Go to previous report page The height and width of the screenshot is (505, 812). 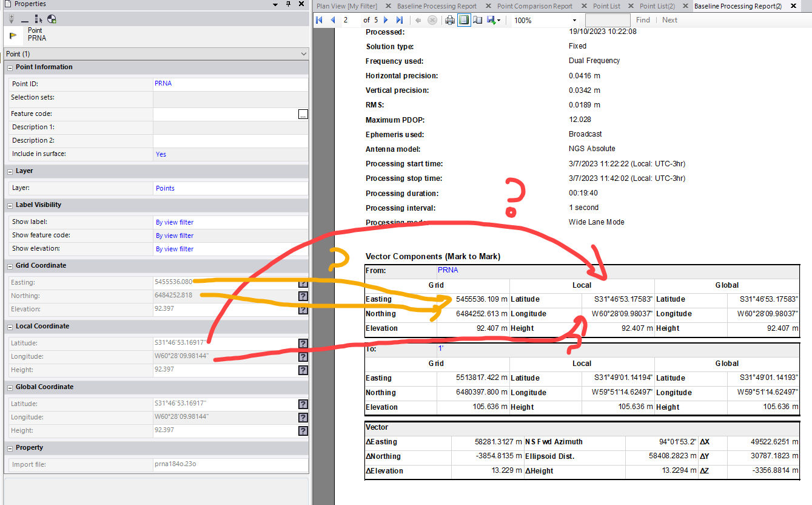click(332, 20)
